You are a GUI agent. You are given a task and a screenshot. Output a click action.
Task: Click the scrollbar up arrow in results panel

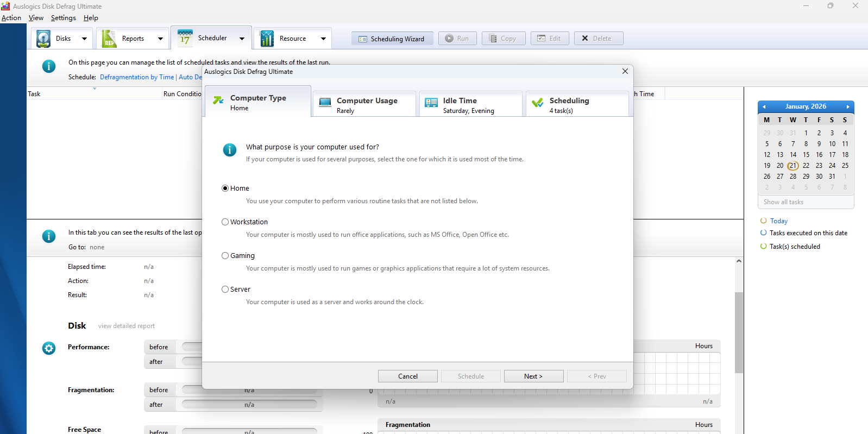[x=739, y=261]
